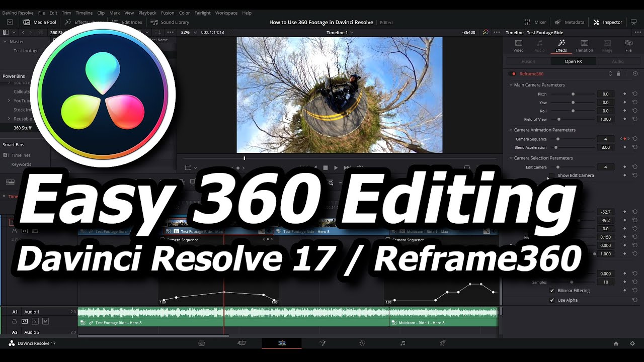This screenshot has height=362, width=644.
Task: Toggle the Media Pool panel
Action: [x=40, y=22]
